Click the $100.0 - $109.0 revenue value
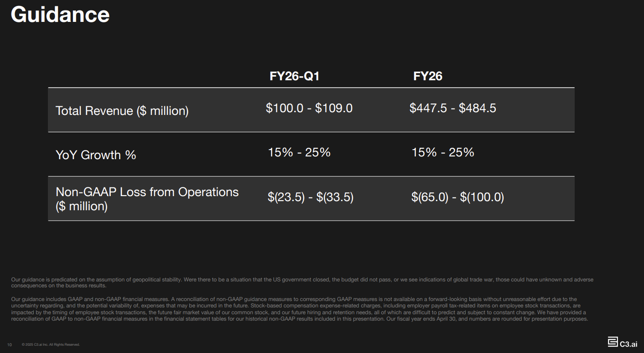This screenshot has height=353, width=644. [309, 108]
